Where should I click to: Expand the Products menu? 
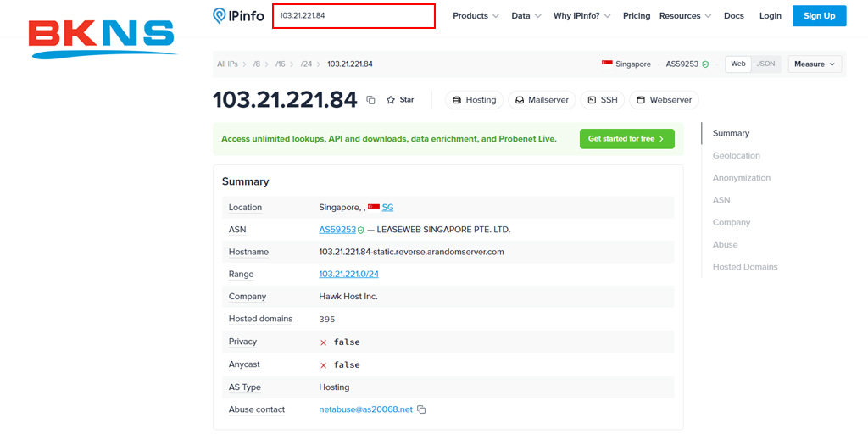tap(476, 16)
